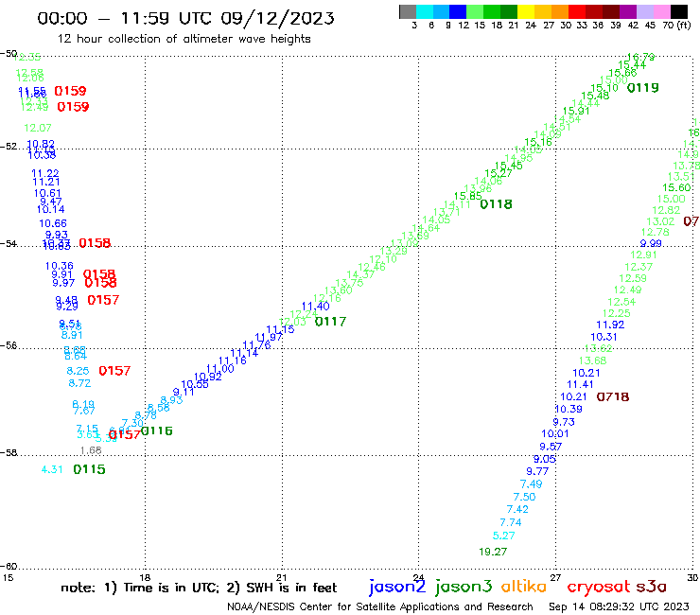Click the track time label '0119'
This screenshot has width=700, height=615.
tap(643, 88)
